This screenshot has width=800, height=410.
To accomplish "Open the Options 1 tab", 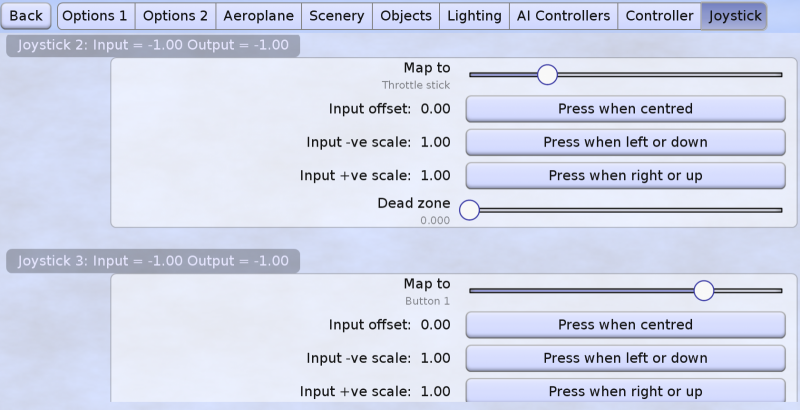I will (95, 16).
